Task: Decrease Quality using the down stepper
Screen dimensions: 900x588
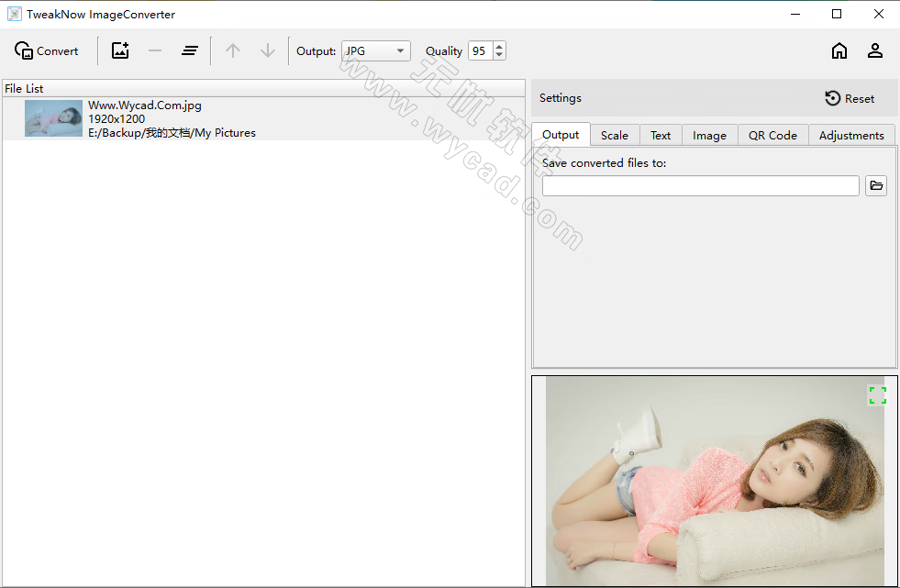Action: [x=498, y=56]
